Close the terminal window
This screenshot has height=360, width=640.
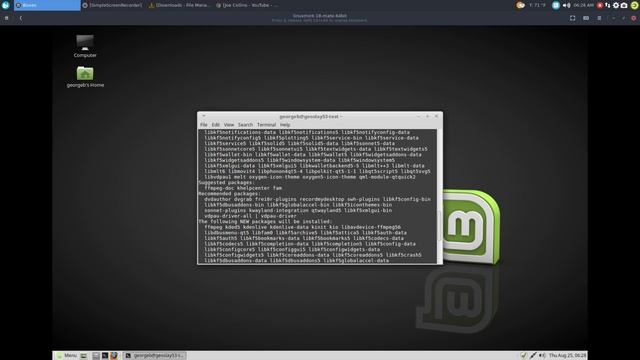click(436, 116)
